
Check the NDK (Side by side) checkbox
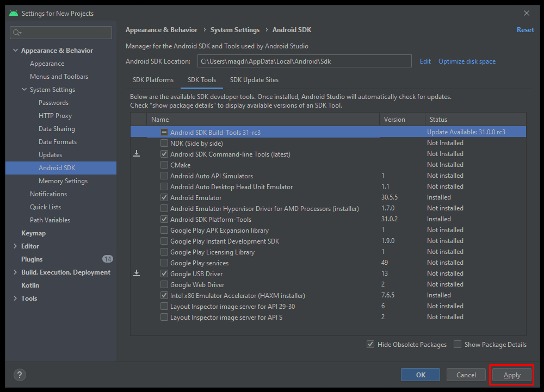pos(164,143)
